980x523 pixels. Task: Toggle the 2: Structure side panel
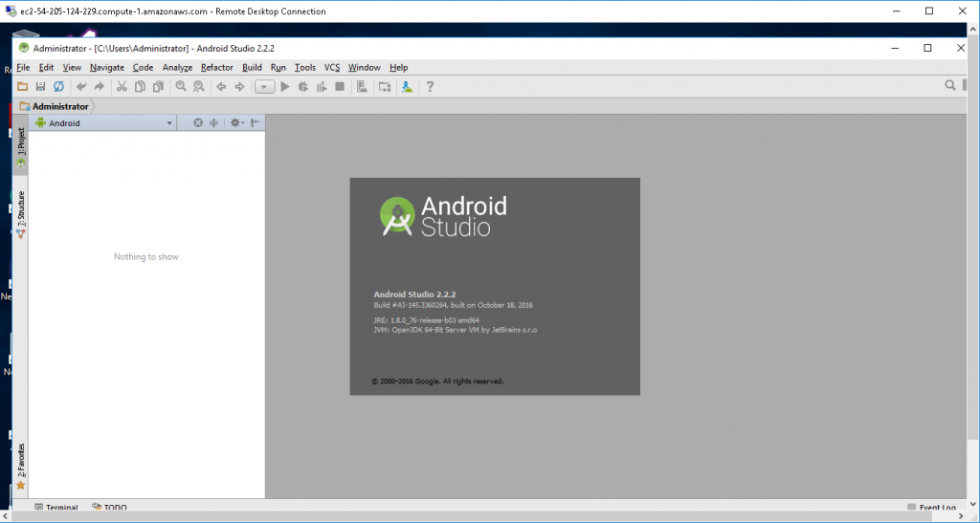click(20, 212)
